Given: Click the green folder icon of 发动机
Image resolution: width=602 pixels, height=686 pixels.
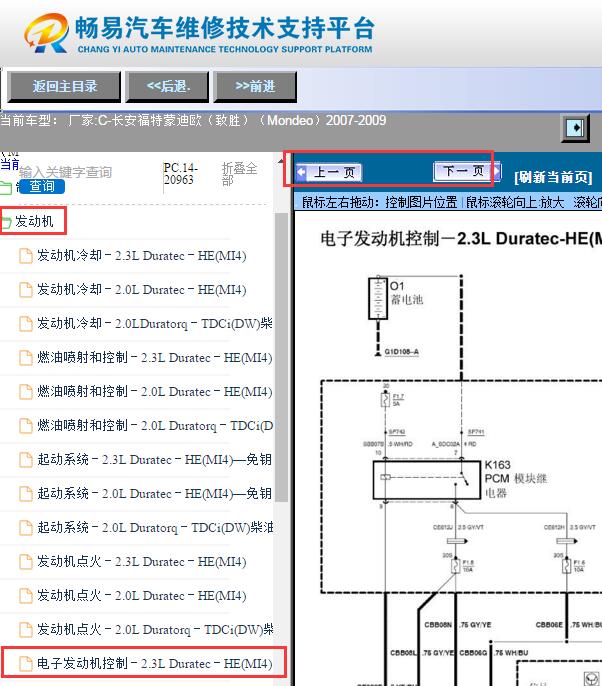Looking at the screenshot, I should click(x=6, y=222).
